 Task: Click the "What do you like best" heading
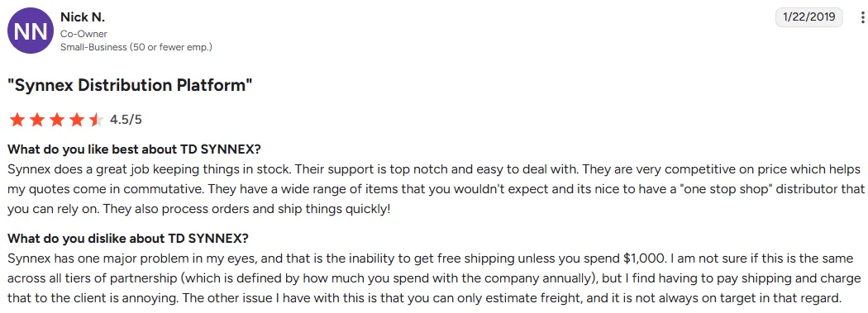[x=134, y=149]
